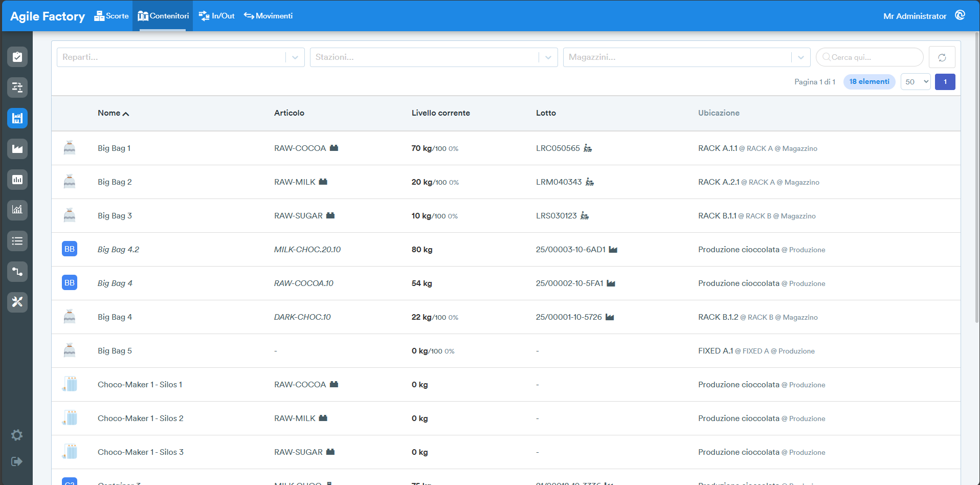Open the checklist clipboard icon in sidebar
Image resolution: width=980 pixels, height=485 pixels.
(x=17, y=57)
